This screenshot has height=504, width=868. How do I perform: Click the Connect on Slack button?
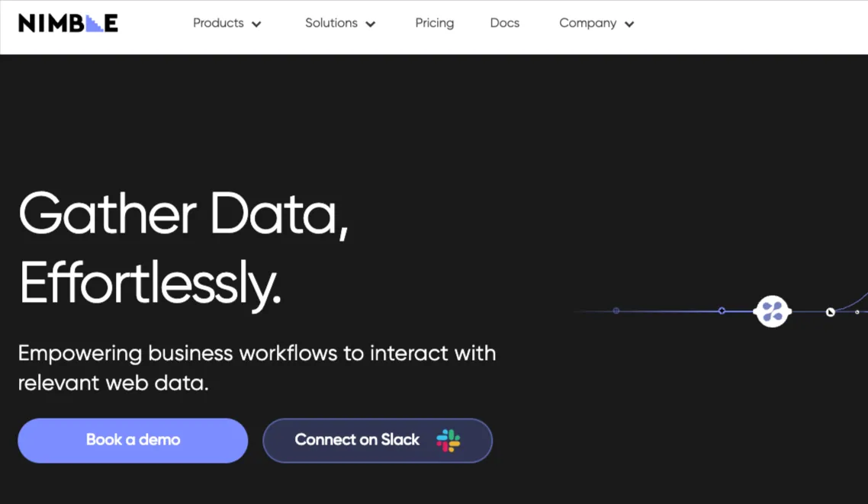click(378, 441)
